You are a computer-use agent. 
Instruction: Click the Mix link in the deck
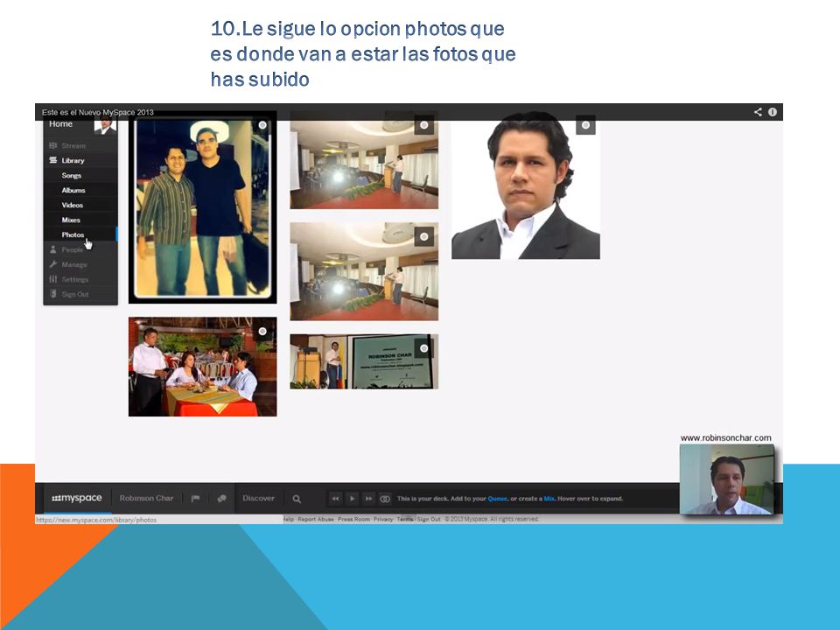tap(549, 499)
